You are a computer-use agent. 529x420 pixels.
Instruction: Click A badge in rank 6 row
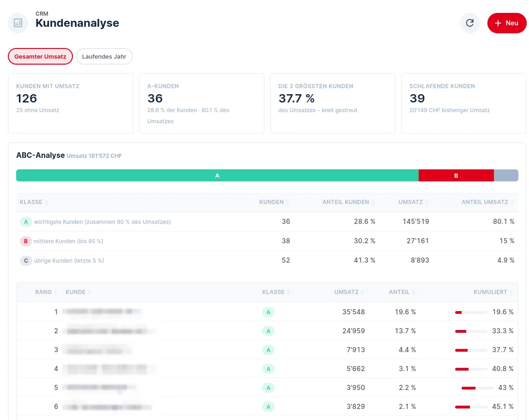(x=268, y=407)
